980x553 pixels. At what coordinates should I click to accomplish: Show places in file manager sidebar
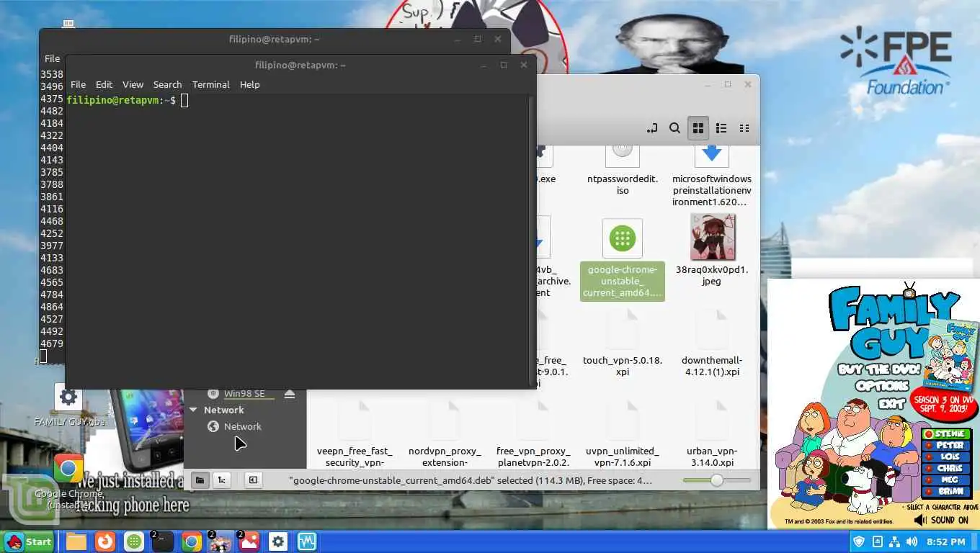click(200, 480)
